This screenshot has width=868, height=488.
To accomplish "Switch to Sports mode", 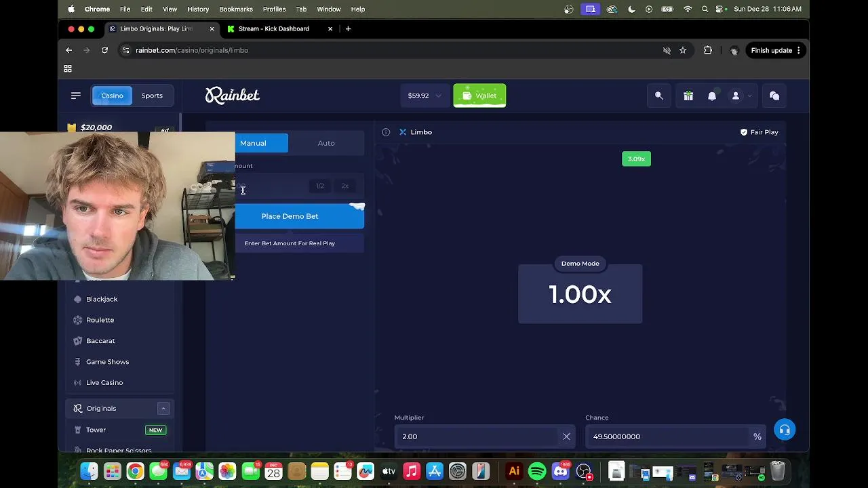I will click(x=152, y=96).
